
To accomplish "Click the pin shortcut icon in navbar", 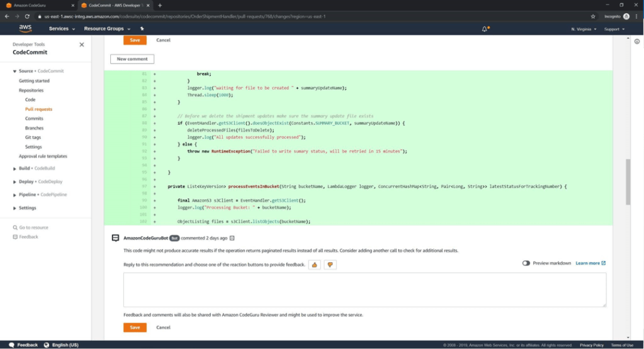I will [142, 29].
